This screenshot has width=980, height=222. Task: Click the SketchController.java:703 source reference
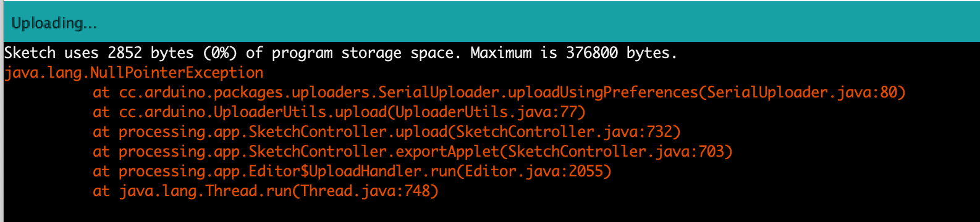[x=616, y=152]
